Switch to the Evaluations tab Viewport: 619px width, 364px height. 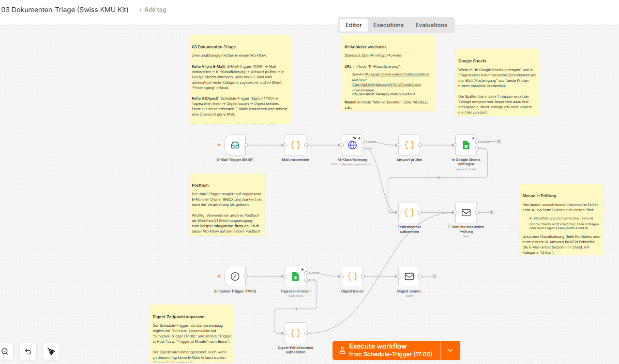(431, 25)
